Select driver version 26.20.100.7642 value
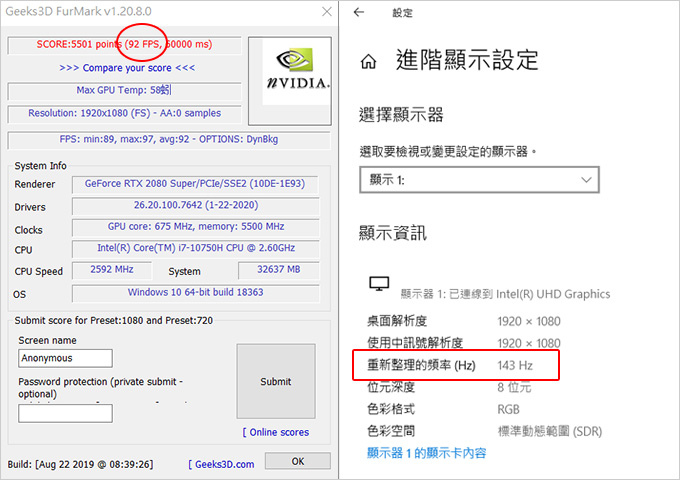Viewport: 680px width, 480px height. pos(196,205)
